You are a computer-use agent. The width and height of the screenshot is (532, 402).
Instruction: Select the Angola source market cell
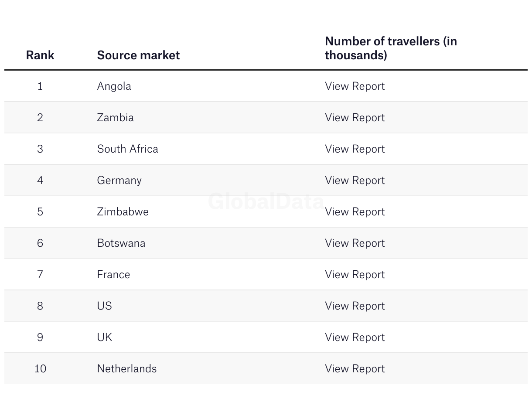(114, 86)
